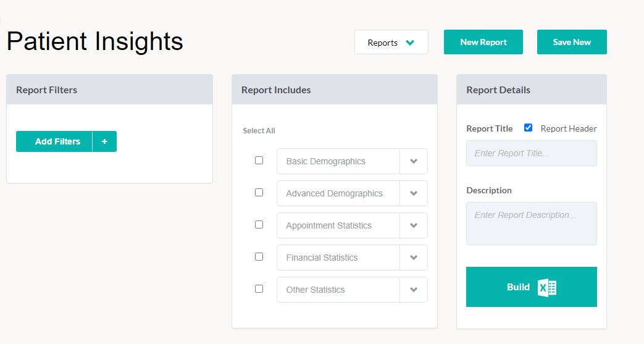The height and width of the screenshot is (344, 644).
Task: Expand the Basic Demographics chevron
Action: pos(414,161)
